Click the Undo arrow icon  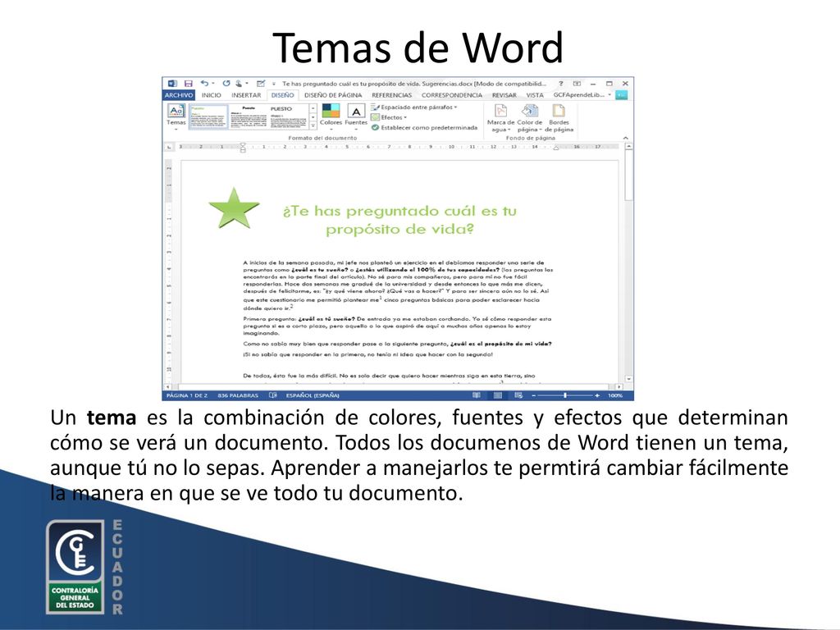204,84
